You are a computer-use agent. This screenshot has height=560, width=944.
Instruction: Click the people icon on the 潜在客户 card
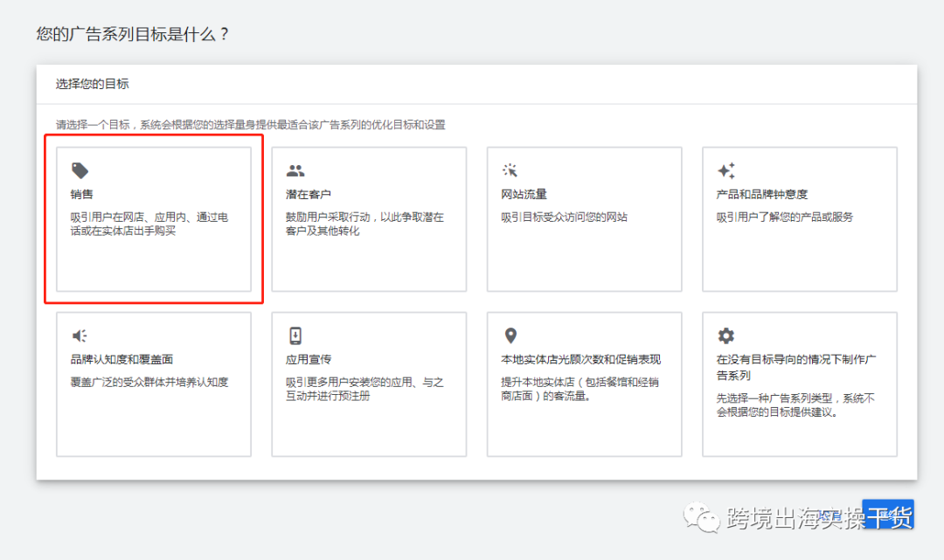coord(295,170)
